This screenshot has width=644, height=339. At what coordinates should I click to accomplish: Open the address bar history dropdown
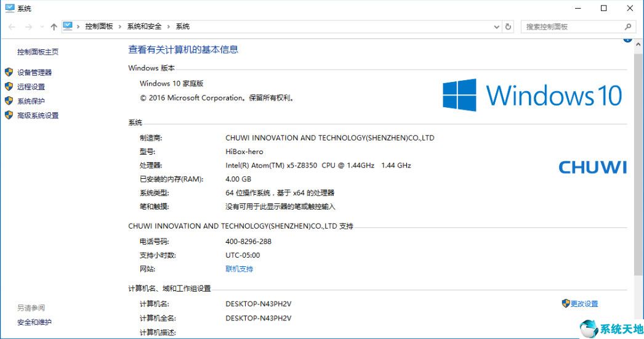497,27
